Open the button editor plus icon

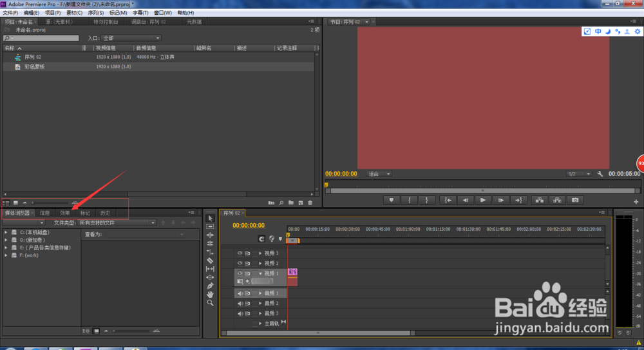636,202
